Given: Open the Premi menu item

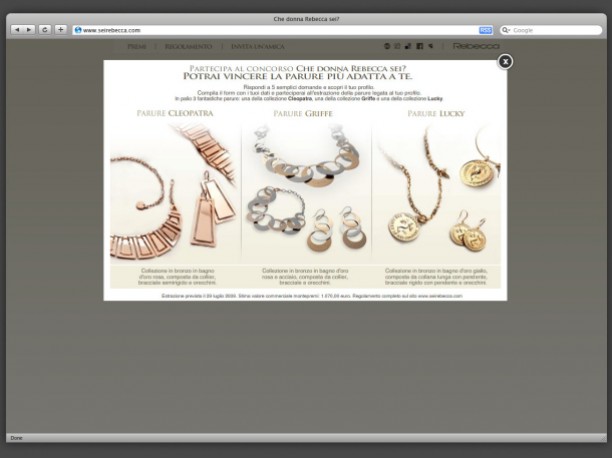Looking at the screenshot, I should [137, 46].
